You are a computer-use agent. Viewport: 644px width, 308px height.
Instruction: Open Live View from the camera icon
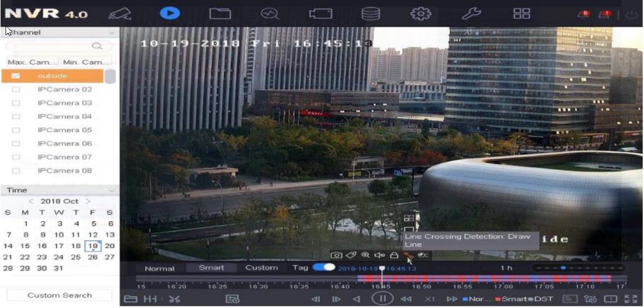pos(119,14)
